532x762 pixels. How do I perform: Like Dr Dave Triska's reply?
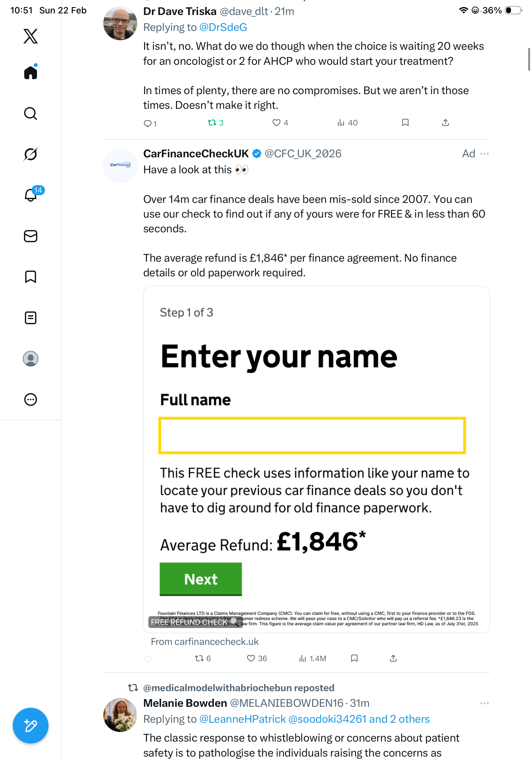[x=276, y=123]
